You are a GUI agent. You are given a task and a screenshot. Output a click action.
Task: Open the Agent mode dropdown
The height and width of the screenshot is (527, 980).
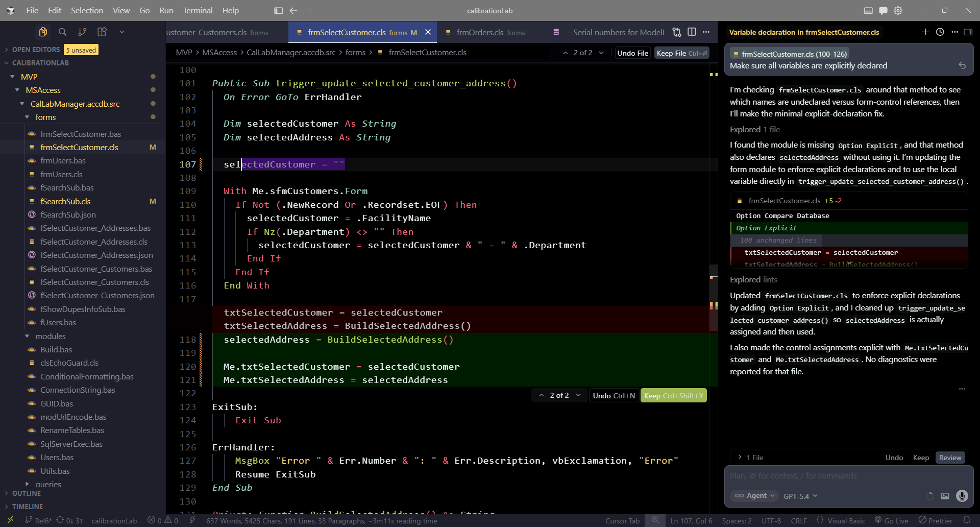coord(754,496)
